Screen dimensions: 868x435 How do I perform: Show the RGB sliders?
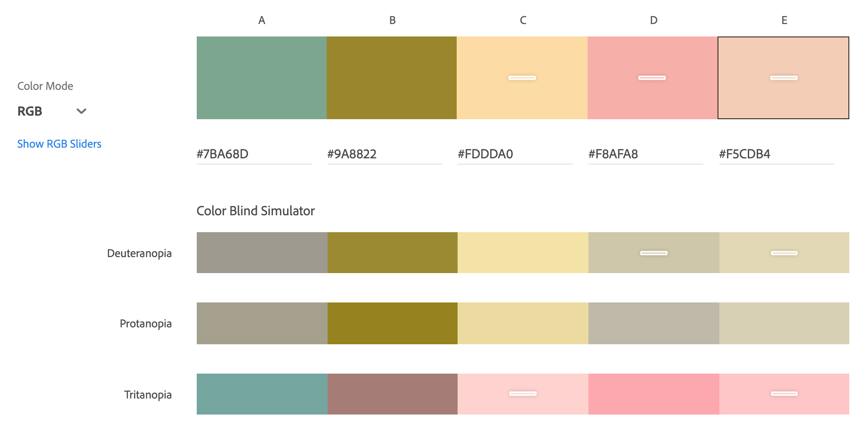point(59,144)
